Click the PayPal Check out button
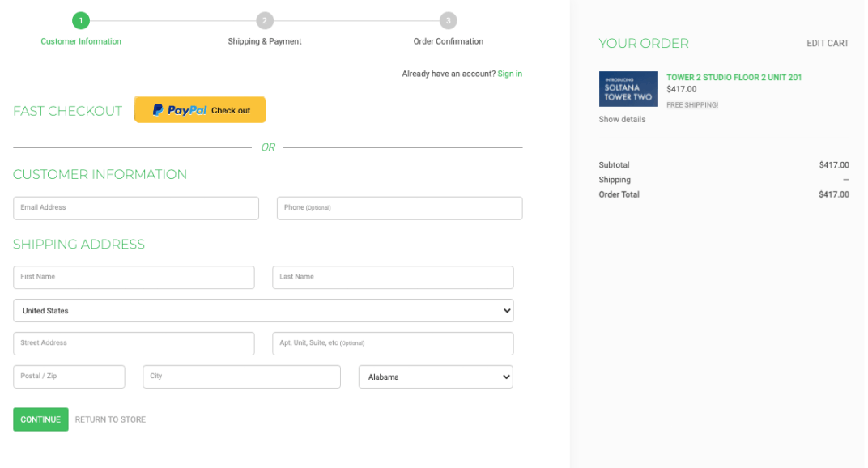The image size is (868, 468). (x=200, y=109)
